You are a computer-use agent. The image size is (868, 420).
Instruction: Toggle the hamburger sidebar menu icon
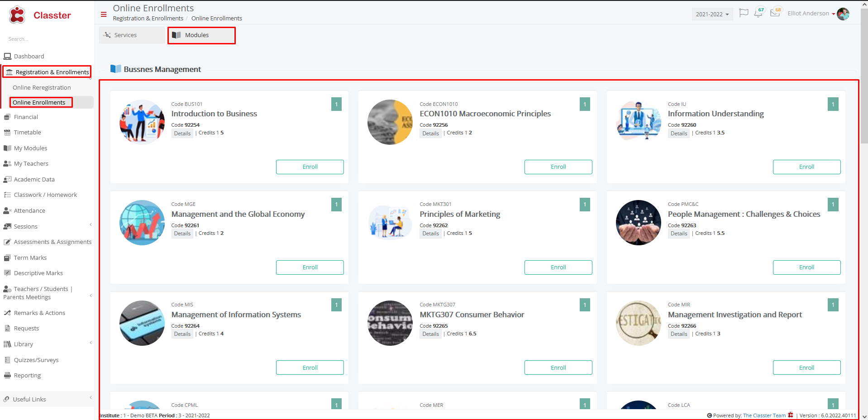click(x=104, y=14)
